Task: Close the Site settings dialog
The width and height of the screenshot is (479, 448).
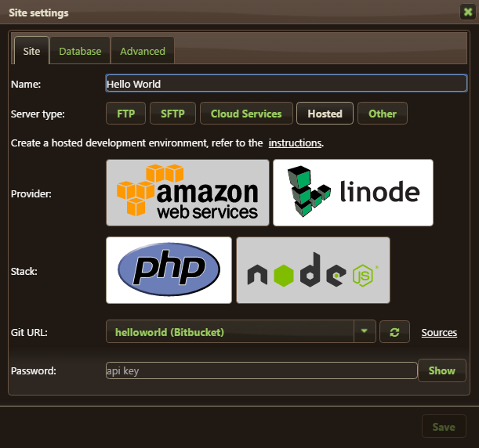Action: [468, 13]
